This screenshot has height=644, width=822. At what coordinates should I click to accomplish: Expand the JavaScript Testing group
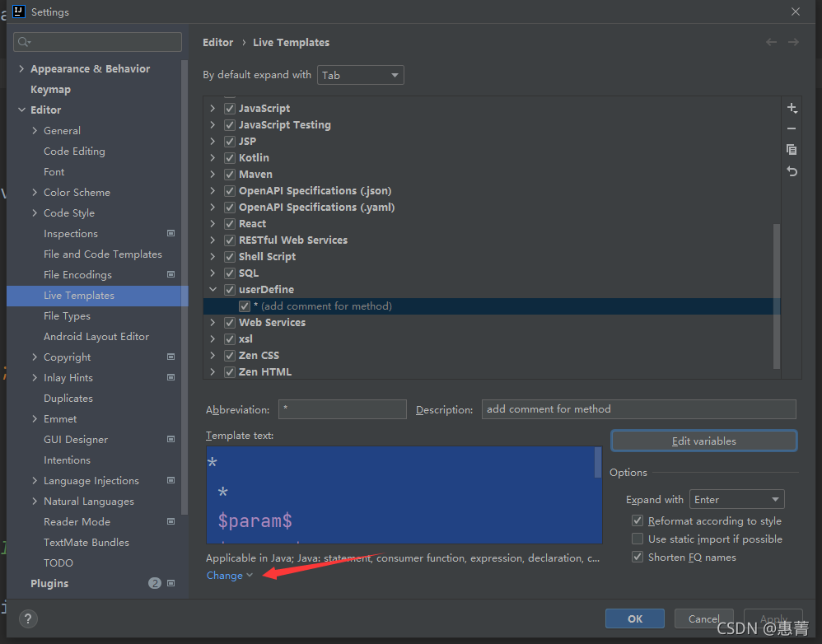coord(213,124)
